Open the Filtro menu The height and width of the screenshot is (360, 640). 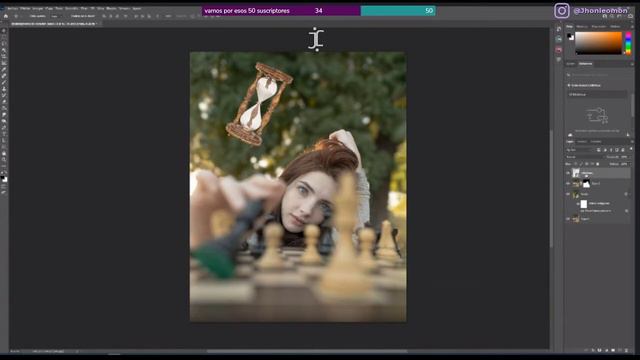(x=84, y=9)
